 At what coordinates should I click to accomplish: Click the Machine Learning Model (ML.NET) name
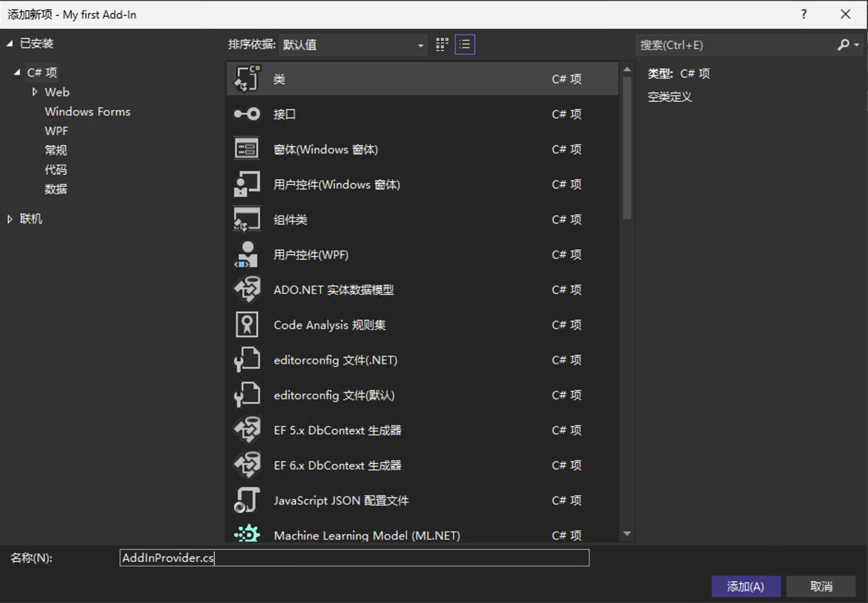pos(367,535)
